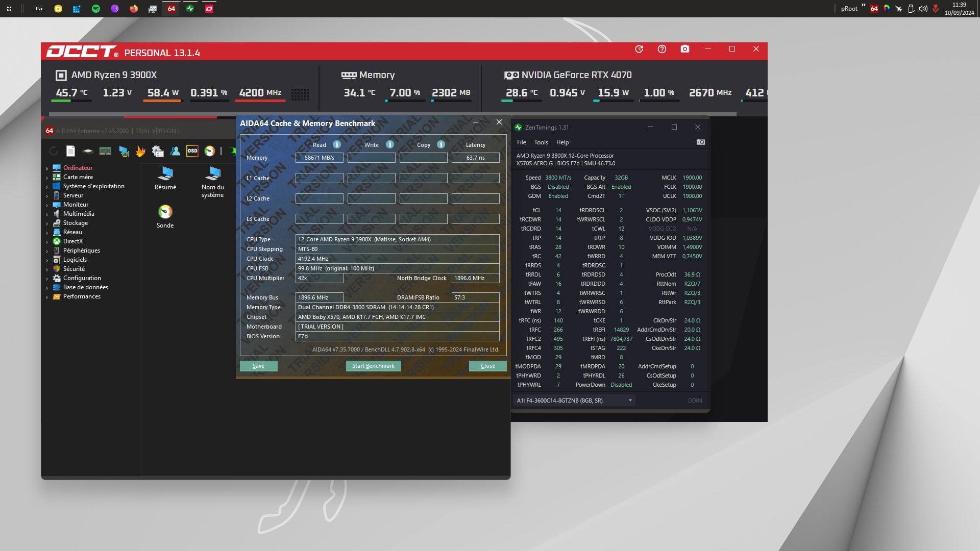The width and height of the screenshot is (980, 551).
Task: Click the taskbar clock showing 11:39
Action: (959, 9)
